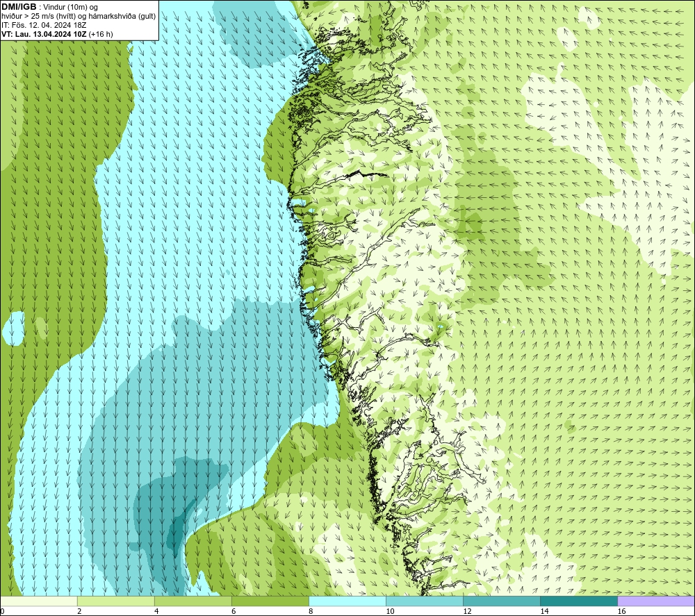Screen dimensions: 695x616
Task: Click the 2–4 m/s light green swatch
Action: 116,601
